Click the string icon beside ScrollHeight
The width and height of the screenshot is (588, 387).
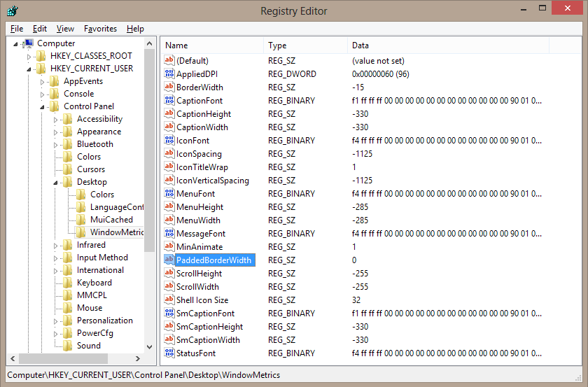coord(169,274)
